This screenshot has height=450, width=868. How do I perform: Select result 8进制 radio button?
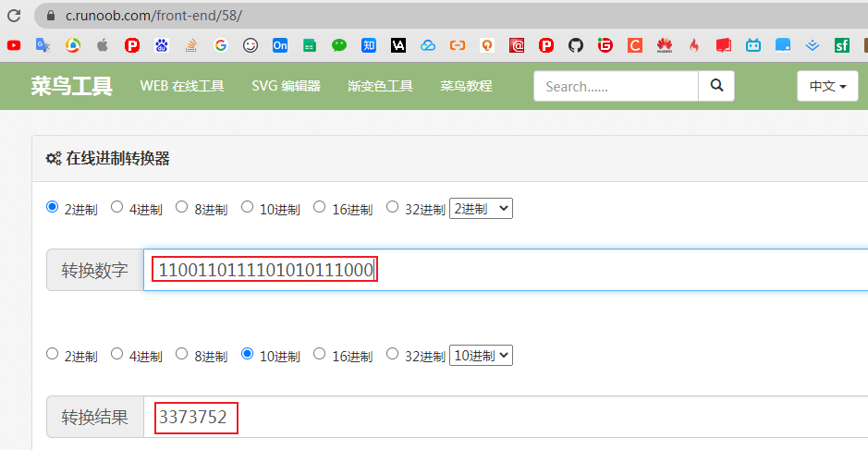pos(181,354)
